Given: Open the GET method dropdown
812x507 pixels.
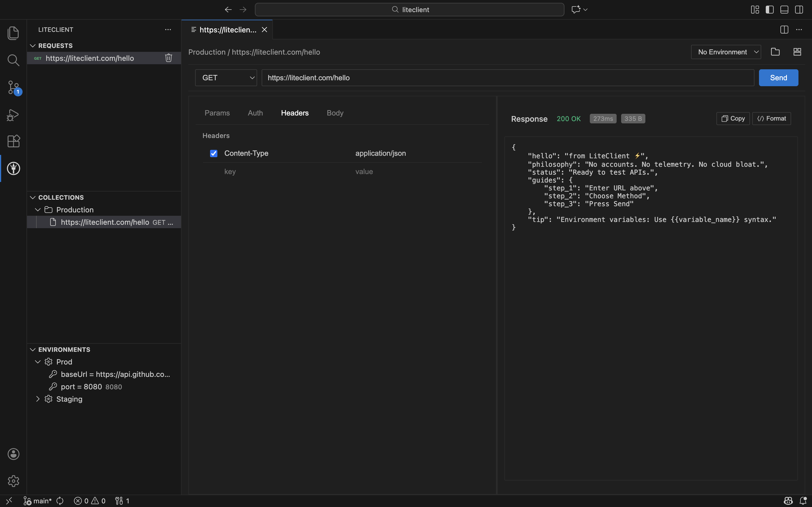Looking at the screenshot, I should pyautogui.click(x=226, y=78).
